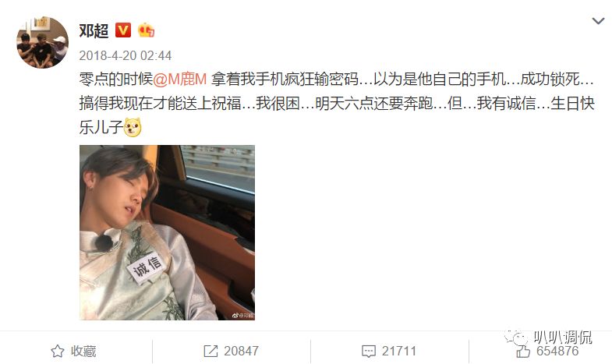Open comments count 21711
This screenshot has width=612, height=364.
(399, 351)
